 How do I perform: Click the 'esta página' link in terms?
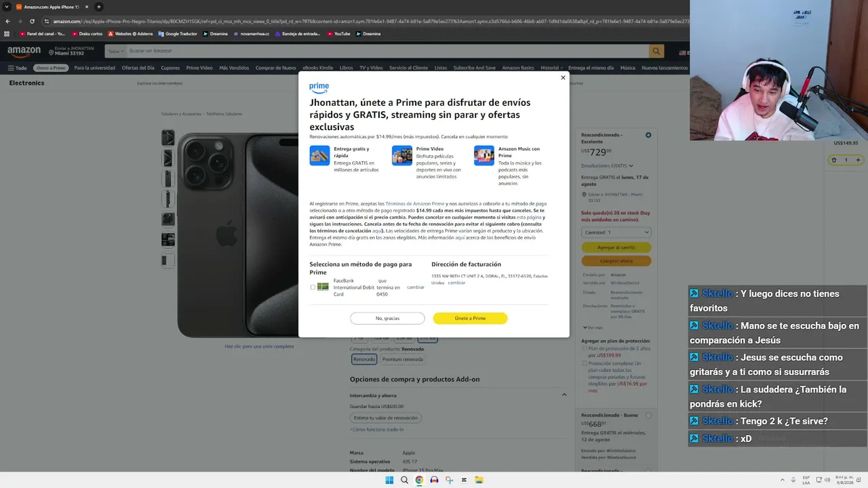(x=529, y=218)
